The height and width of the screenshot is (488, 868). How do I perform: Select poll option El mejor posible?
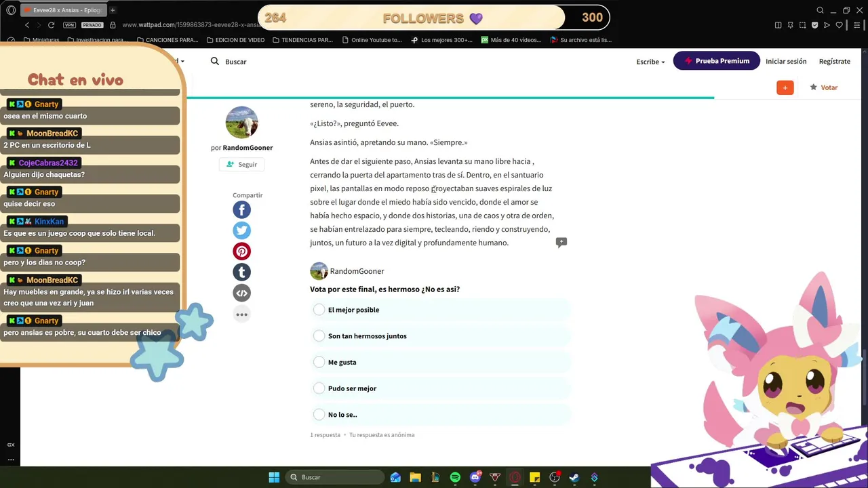(441, 310)
